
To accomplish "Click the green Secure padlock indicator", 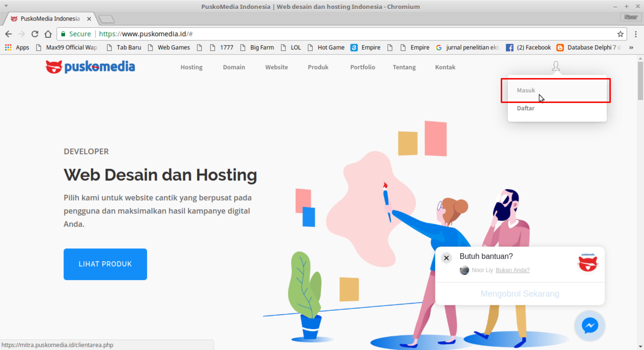I will point(76,34).
